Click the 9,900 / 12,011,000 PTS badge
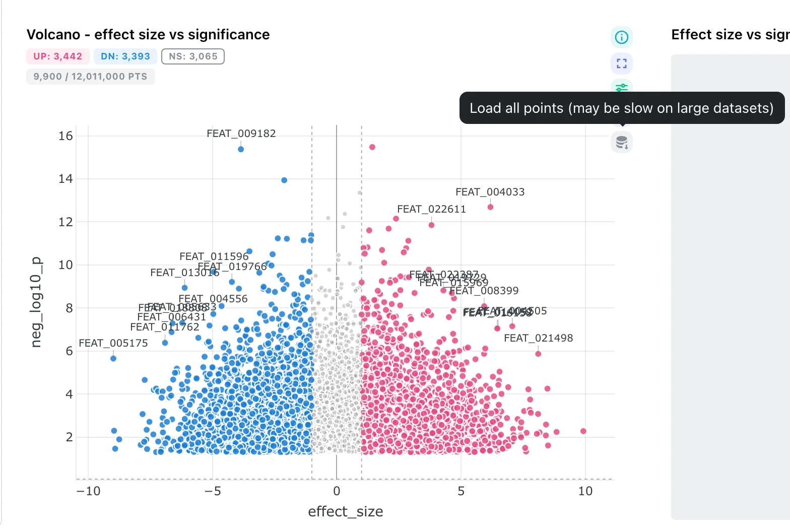This screenshot has width=790, height=532. 90,77
